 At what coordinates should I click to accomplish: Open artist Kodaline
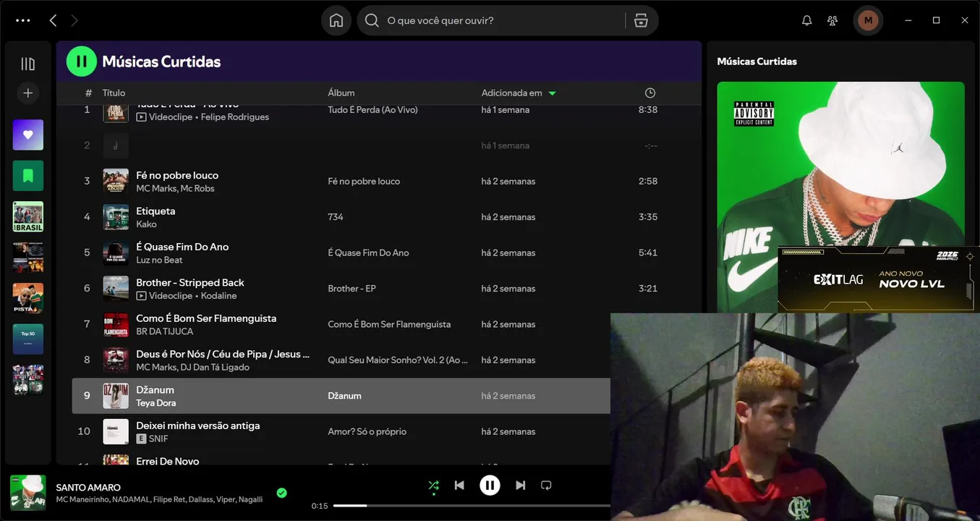[x=218, y=296]
